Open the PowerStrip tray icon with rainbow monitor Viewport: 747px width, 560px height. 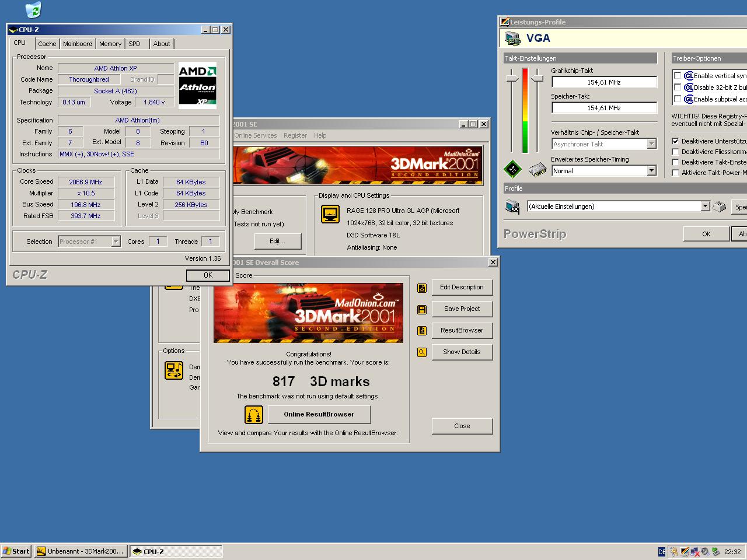click(685, 551)
